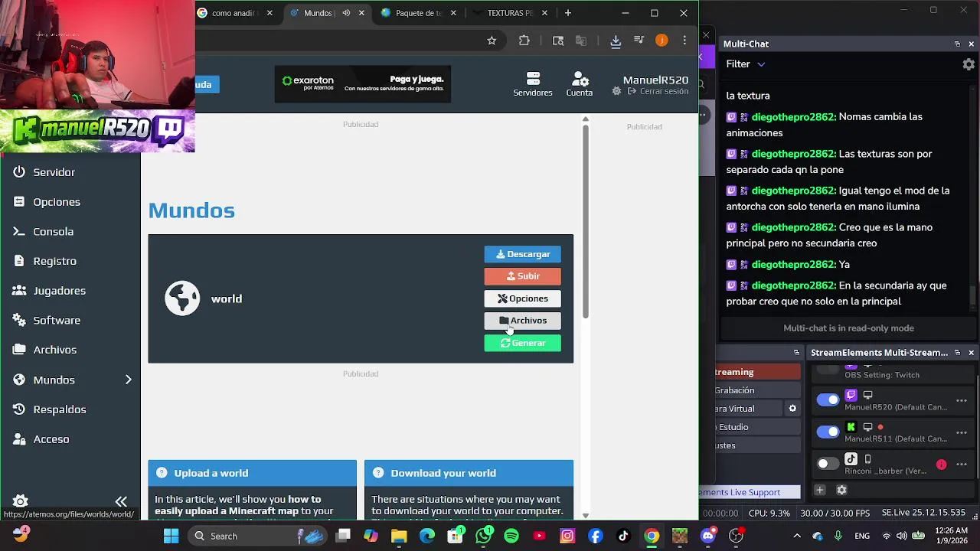This screenshot has width=980, height=551.
Task: Click the Archivos folder icon in the sidebar
Action: tap(19, 350)
